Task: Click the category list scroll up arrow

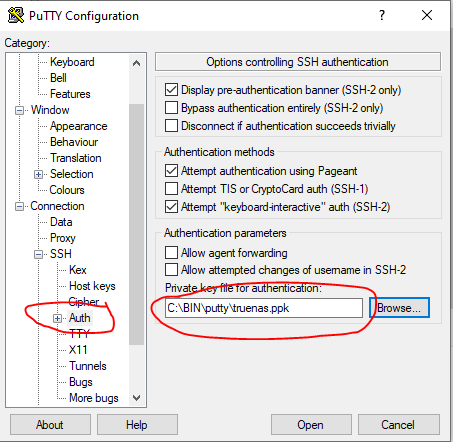Action: click(136, 63)
